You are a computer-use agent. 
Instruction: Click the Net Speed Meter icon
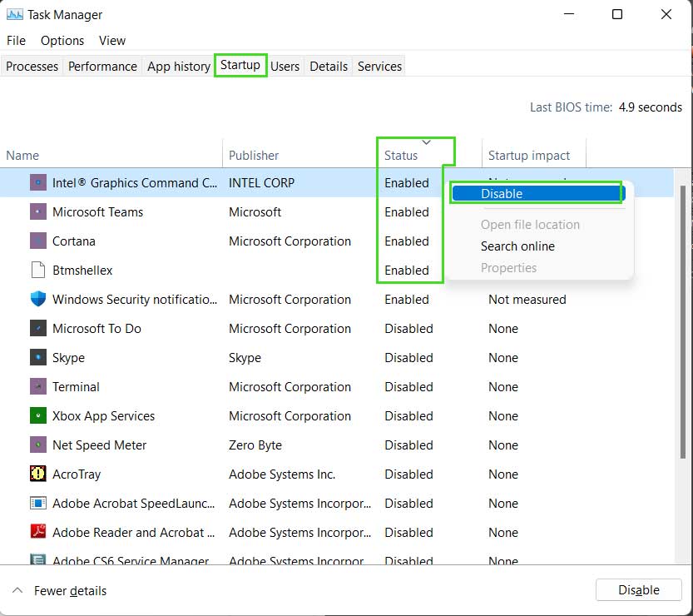(x=38, y=445)
